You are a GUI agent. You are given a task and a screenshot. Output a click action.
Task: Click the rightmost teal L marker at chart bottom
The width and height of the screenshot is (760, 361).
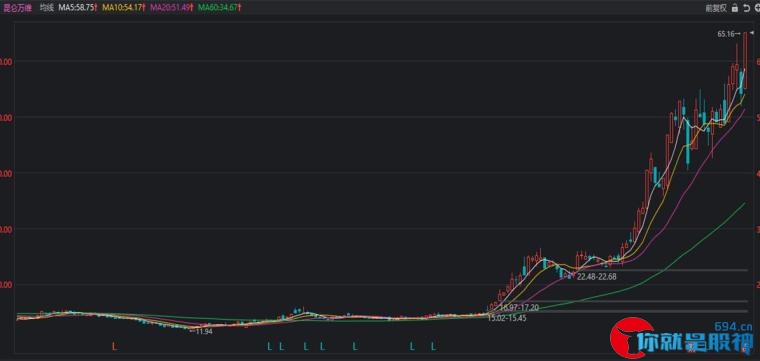pos(434,346)
